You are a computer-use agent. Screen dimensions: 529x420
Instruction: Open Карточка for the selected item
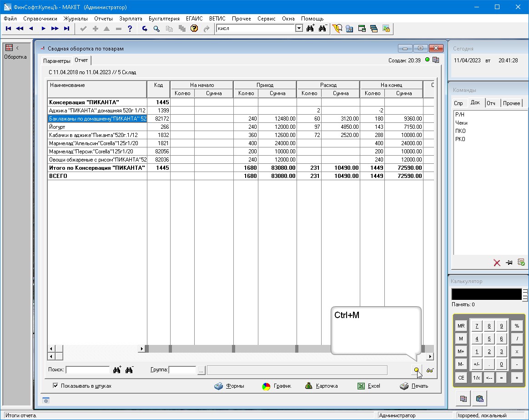pyautogui.click(x=321, y=386)
